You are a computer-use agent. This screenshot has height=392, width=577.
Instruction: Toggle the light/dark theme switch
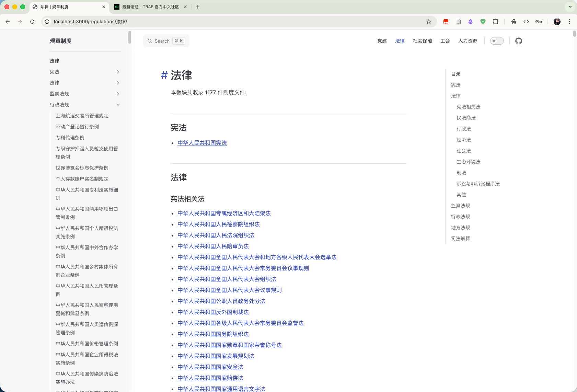tap(497, 41)
